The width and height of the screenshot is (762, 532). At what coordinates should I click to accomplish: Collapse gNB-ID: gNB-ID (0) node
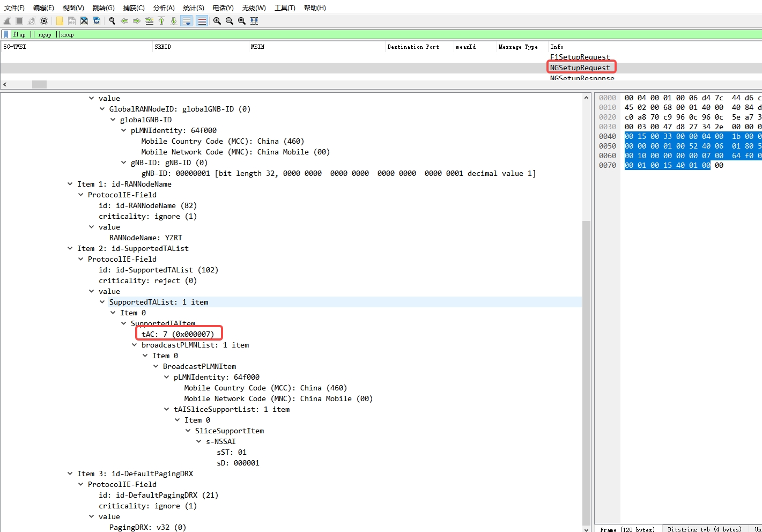pyautogui.click(x=123, y=162)
